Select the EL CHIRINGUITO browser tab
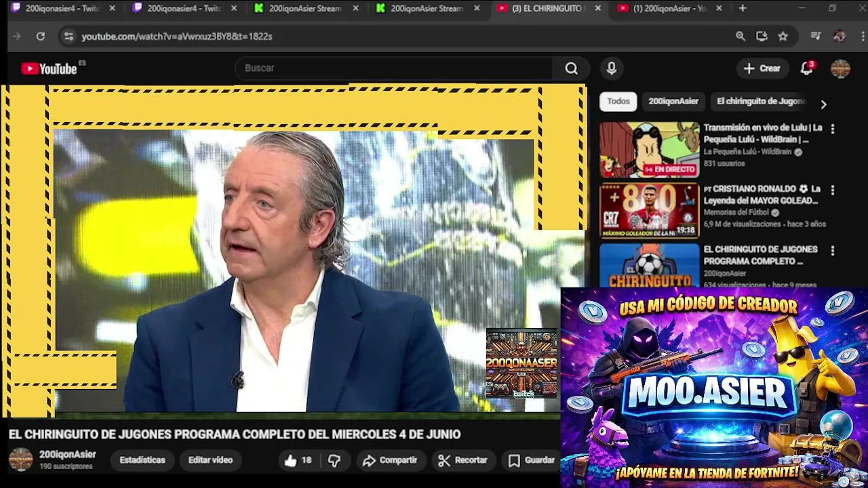 click(548, 8)
